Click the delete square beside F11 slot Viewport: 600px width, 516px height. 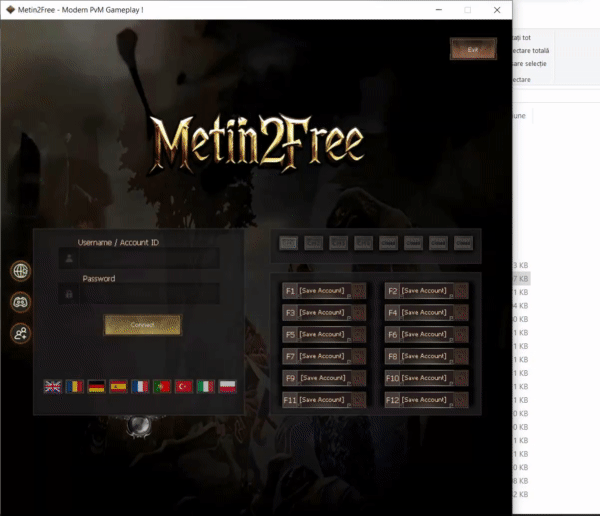(x=359, y=400)
